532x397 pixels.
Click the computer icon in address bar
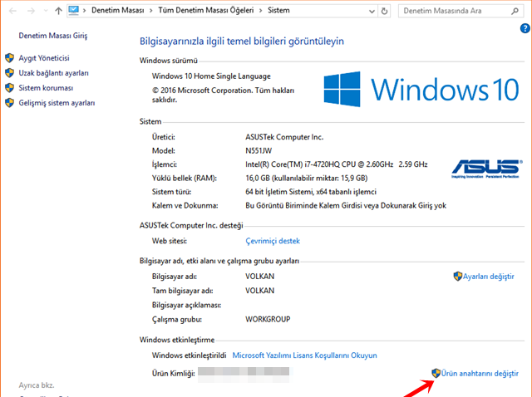click(73, 10)
